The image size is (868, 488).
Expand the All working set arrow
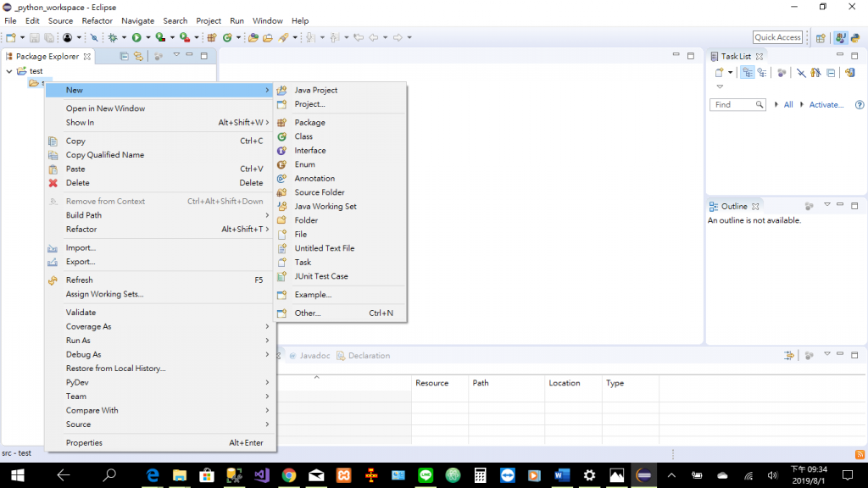pos(776,104)
